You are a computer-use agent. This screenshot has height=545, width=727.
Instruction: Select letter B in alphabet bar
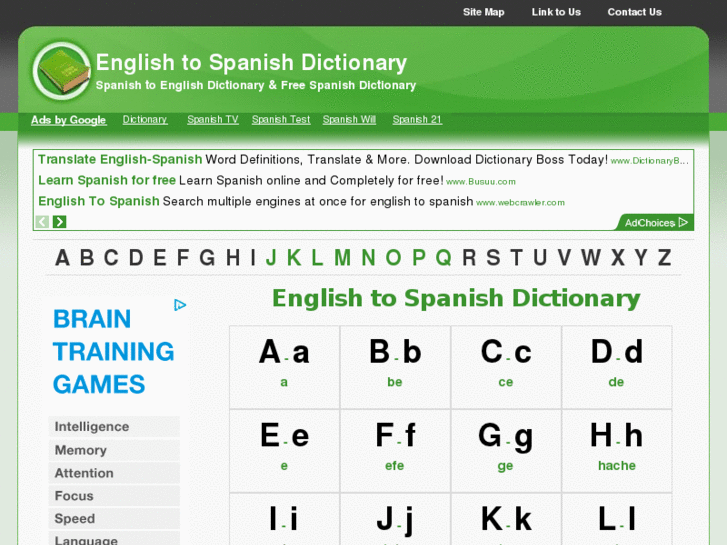tap(87, 257)
